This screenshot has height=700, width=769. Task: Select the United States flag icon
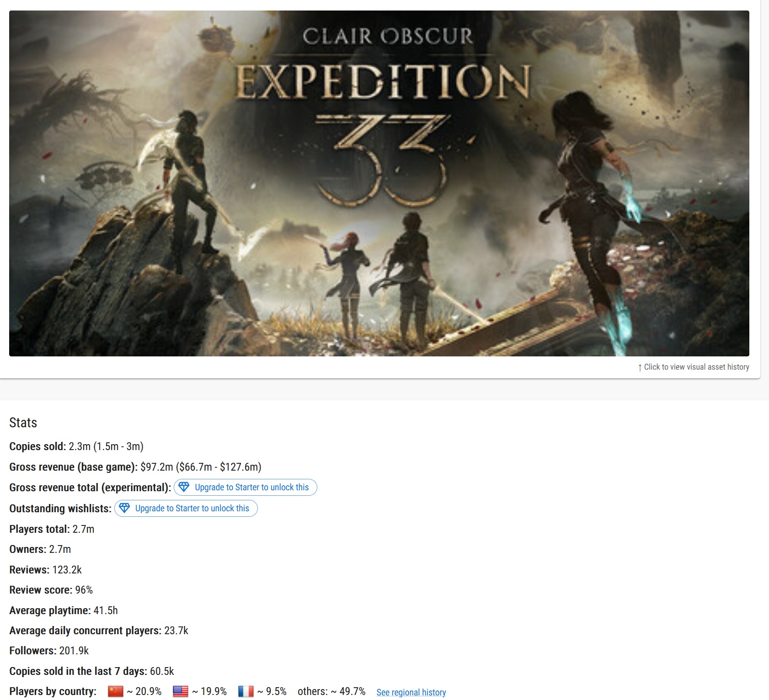[181, 691]
